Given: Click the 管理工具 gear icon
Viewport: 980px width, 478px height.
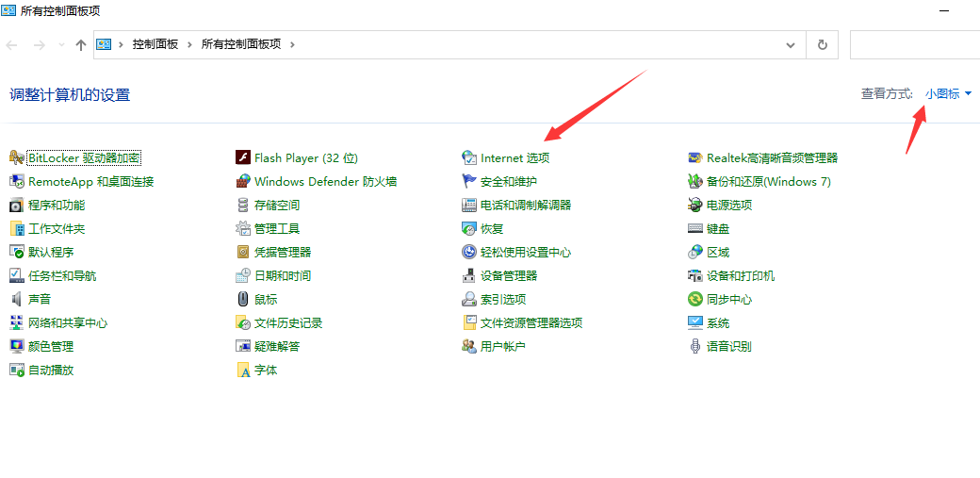Looking at the screenshot, I should [243, 228].
